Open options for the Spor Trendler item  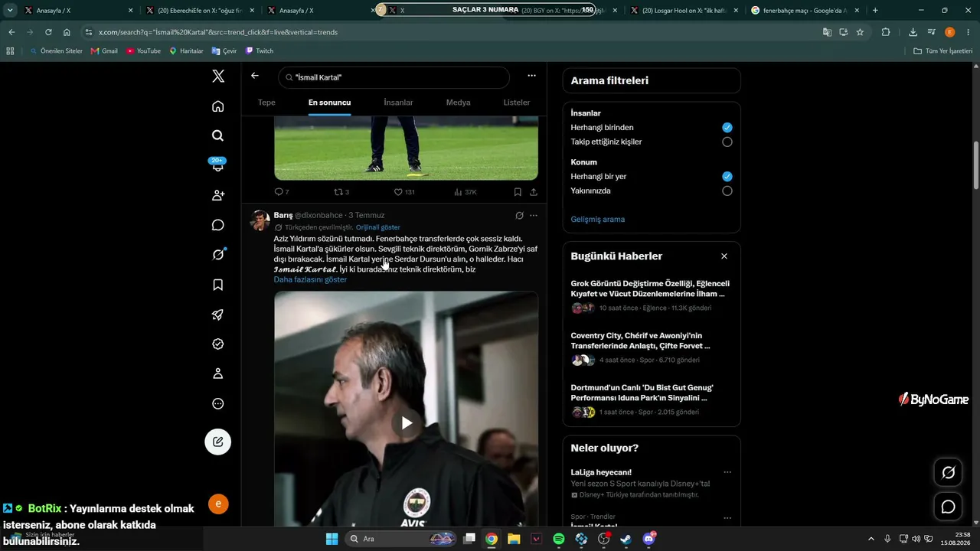point(727,517)
